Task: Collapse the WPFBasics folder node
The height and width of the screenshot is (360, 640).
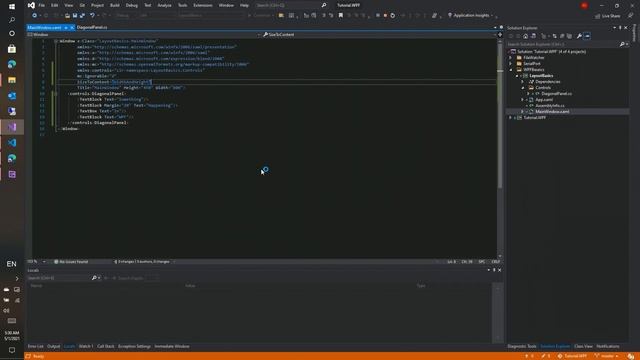Action: [x=511, y=70]
